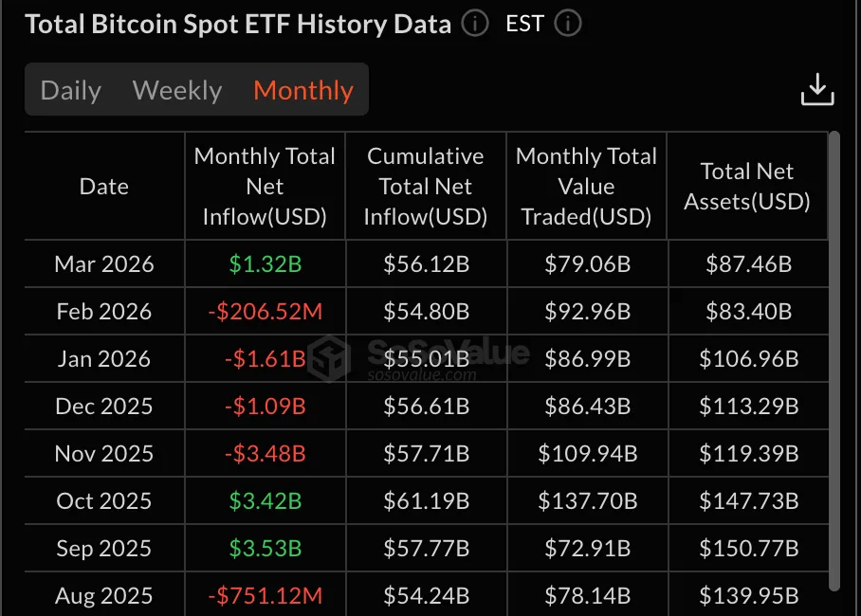The image size is (861, 616).
Task: Open the download icon to export data
Action: pyautogui.click(x=816, y=89)
